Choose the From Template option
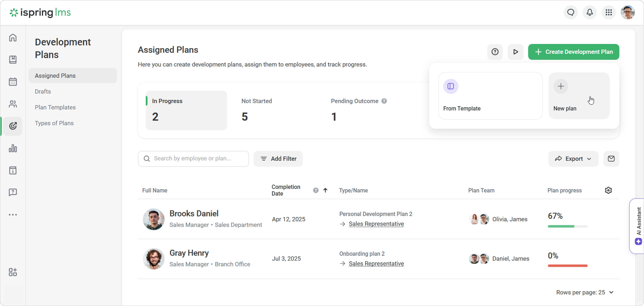Screen dimensions: 644x306 pyautogui.click(x=490, y=96)
